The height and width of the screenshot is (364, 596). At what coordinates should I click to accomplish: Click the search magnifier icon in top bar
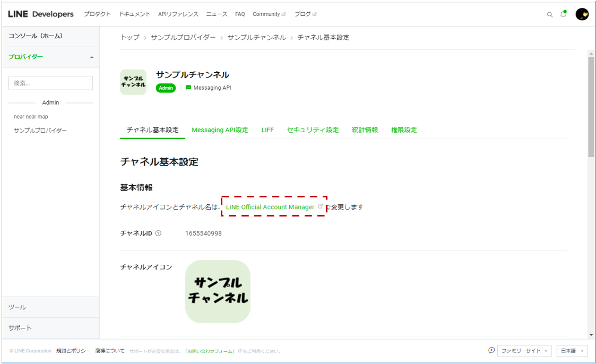550,14
